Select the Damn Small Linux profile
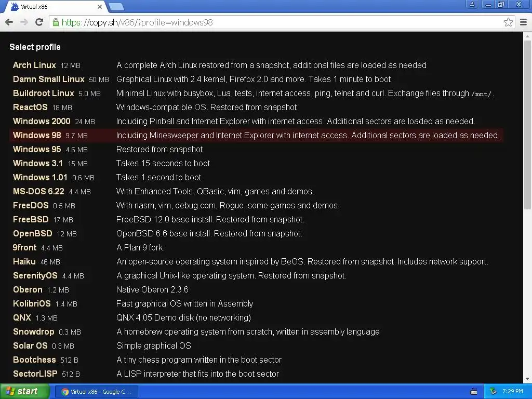Screen dimensions: 532x399 click(48, 79)
